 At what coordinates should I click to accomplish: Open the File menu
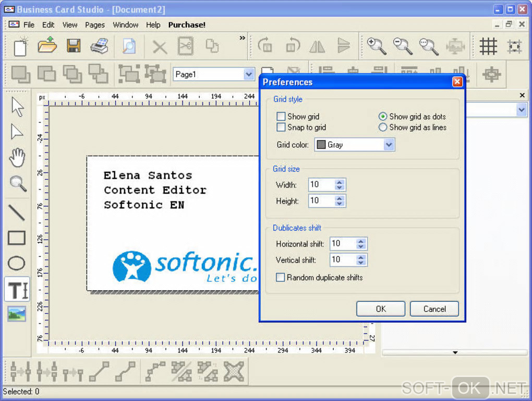pos(29,25)
